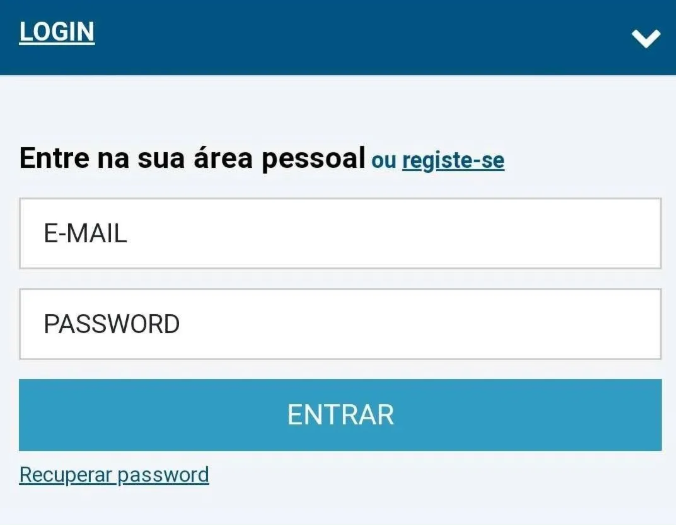Click the E-MAIL placeholder text
Viewport: 676px width, 525px height.
point(85,234)
